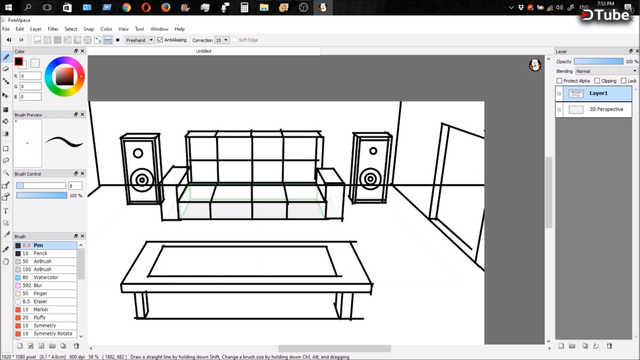The width and height of the screenshot is (640, 360).
Task: Delete the brush using Brush panel trash icon
Action: point(76,346)
